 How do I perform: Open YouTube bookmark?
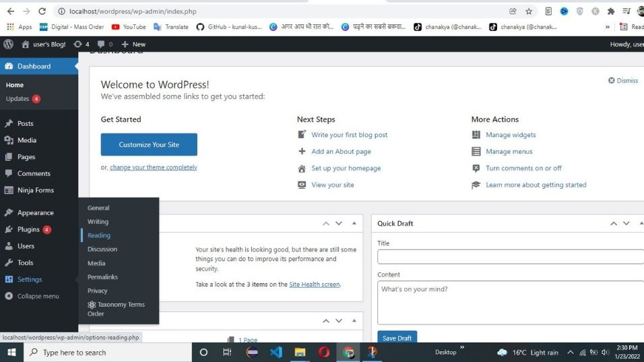tap(129, 27)
